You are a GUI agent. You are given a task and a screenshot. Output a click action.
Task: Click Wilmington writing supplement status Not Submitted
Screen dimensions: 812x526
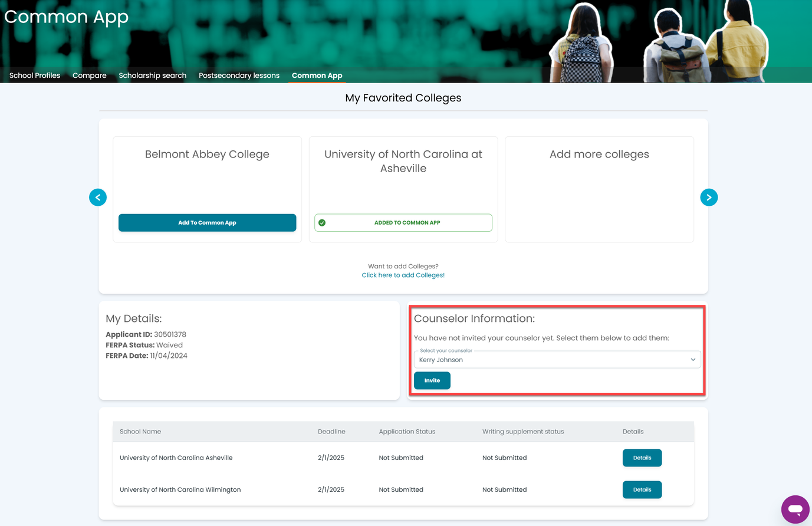tap(505, 489)
